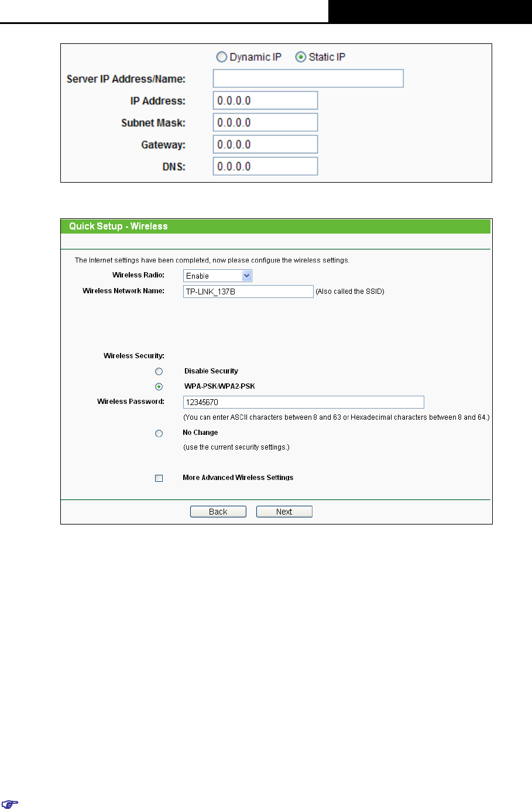The width and height of the screenshot is (532, 809).
Task: Click the Back button
Action: point(218,512)
